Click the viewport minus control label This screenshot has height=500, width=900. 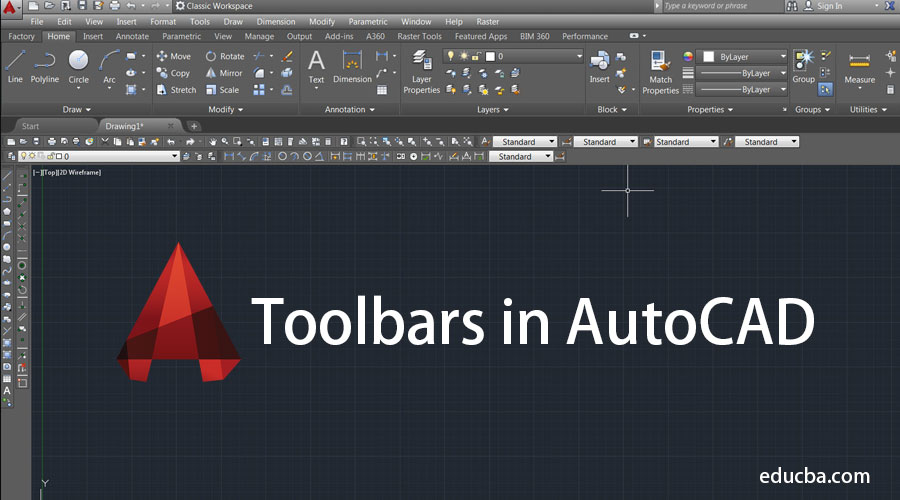coord(36,172)
